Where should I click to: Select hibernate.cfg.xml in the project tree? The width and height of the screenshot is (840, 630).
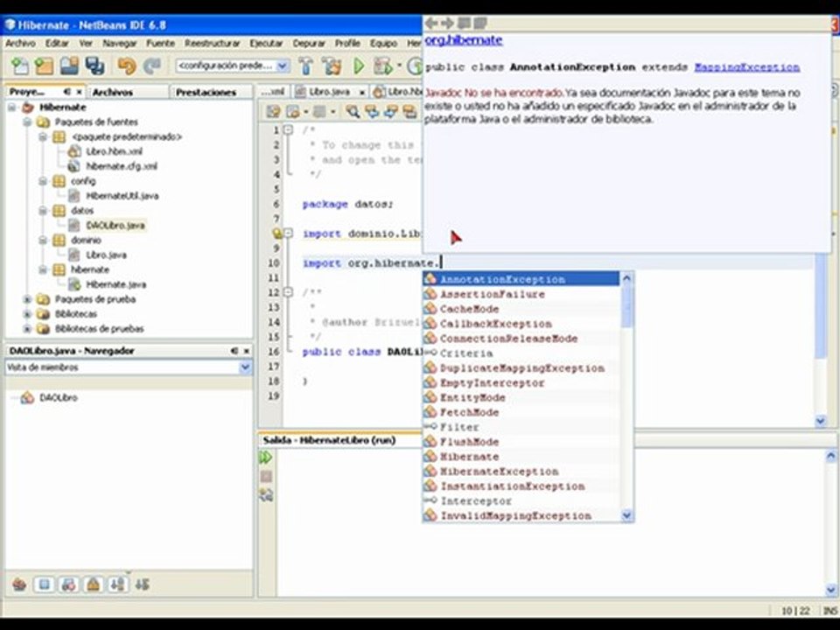click(x=122, y=166)
